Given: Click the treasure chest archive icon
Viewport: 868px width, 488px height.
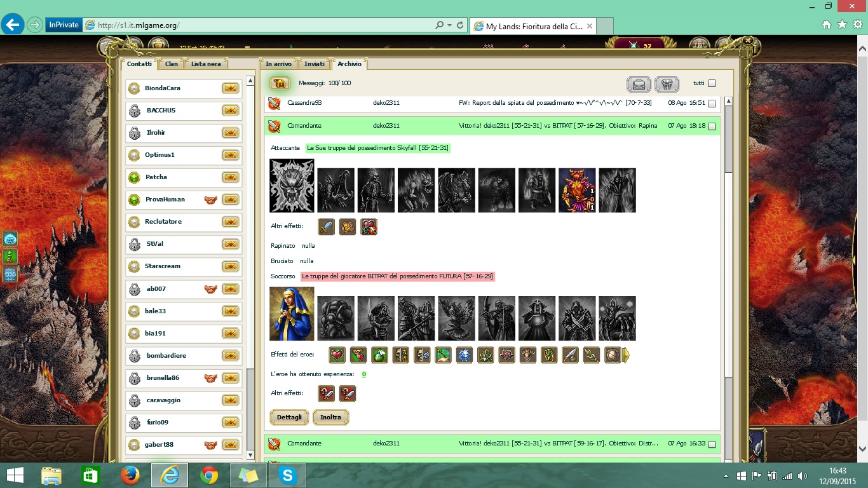Looking at the screenshot, I should (280, 83).
